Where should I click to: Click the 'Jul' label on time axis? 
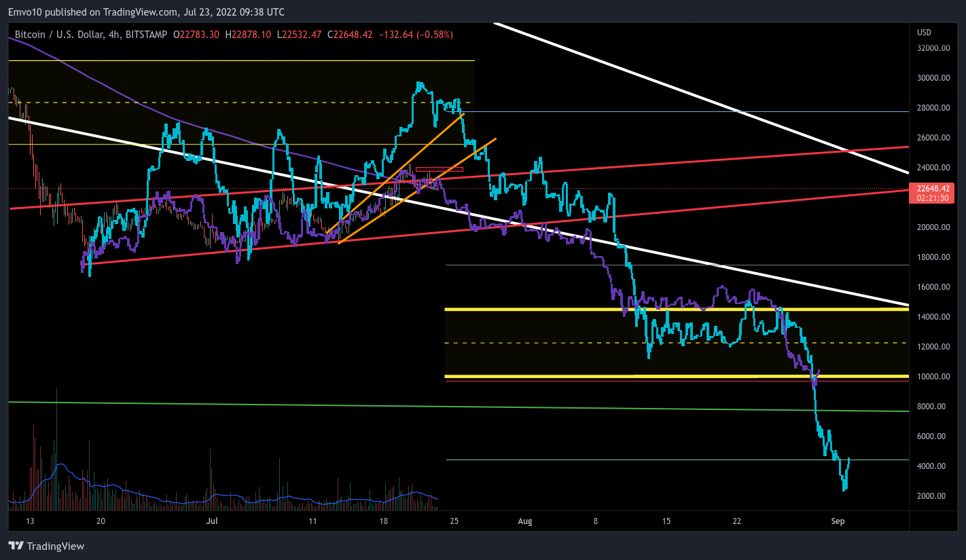pos(212,521)
